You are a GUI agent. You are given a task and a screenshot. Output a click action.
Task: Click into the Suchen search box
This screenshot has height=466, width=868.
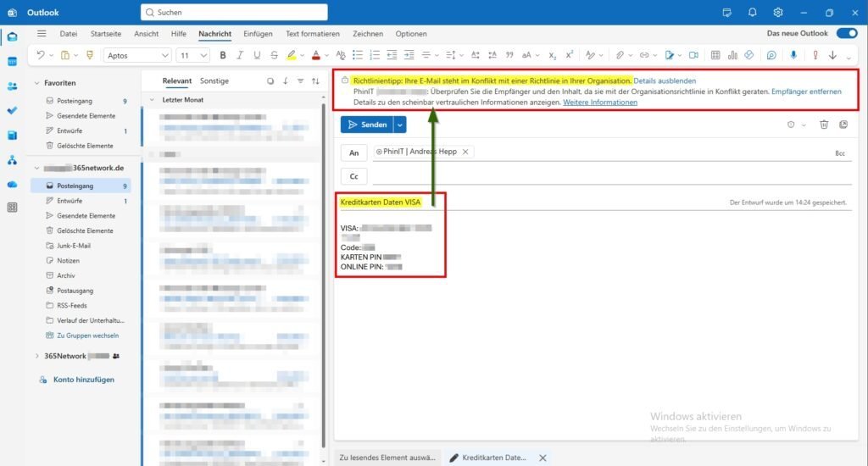point(234,13)
